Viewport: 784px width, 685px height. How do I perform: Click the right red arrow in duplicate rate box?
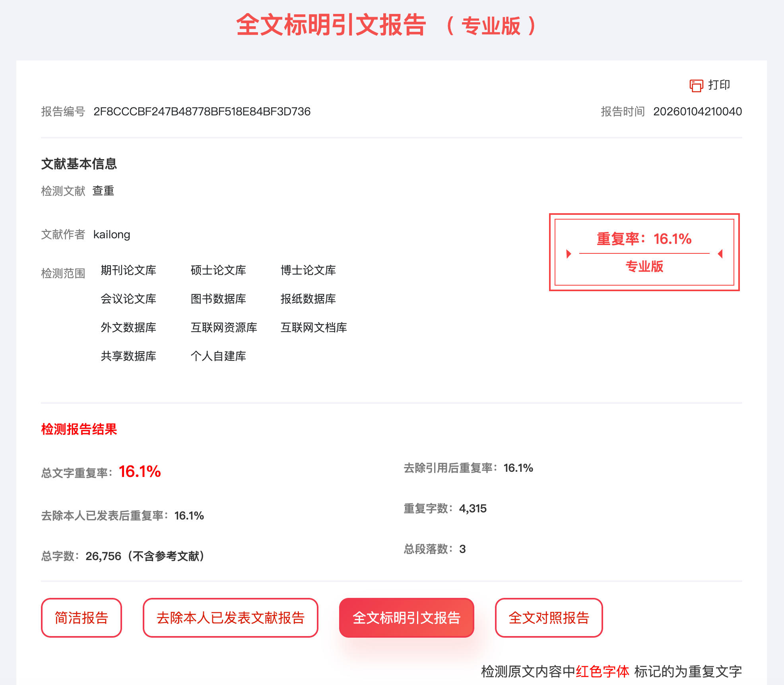(720, 254)
